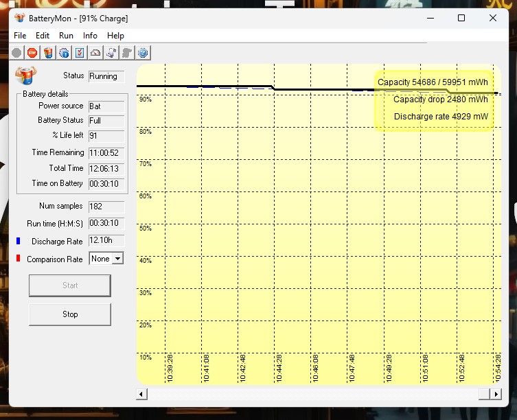Open battery information via battery toolbar icon

pos(48,53)
